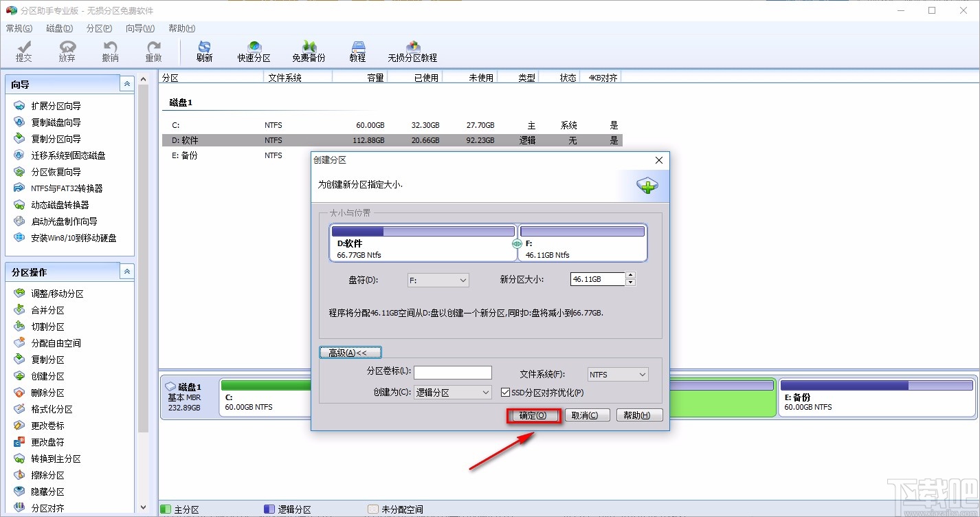Open the 免费备份 toolbar icon
980x517 pixels.
(x=309, y=51)
